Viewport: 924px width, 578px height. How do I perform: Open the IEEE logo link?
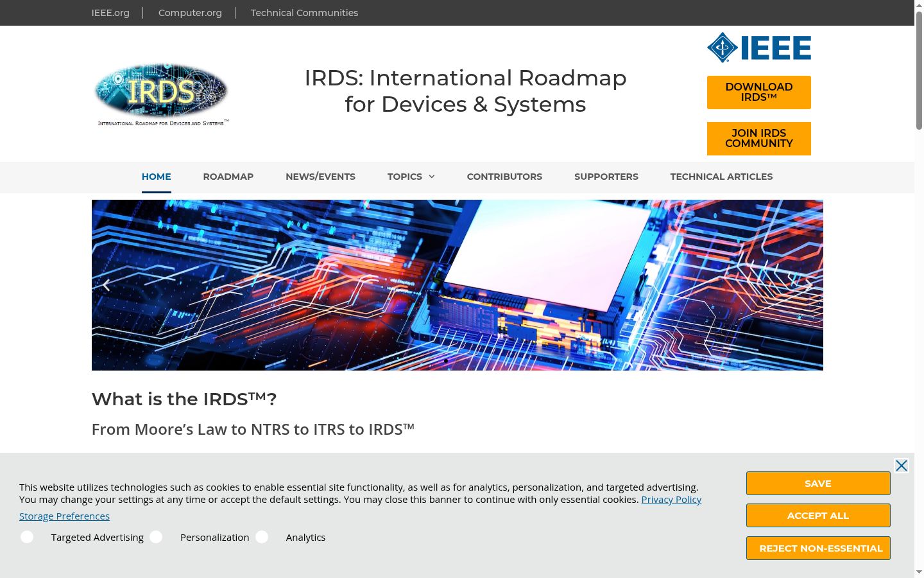(759, 48)
